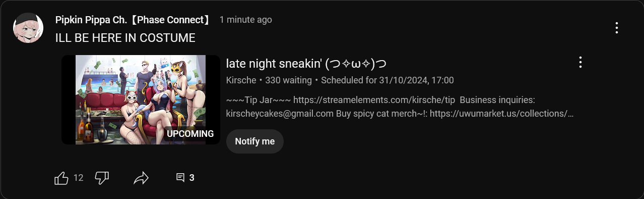Viewport: 644px width, 199px height.
Task: Click the video description snippet text
Action: tap(400, 107)
